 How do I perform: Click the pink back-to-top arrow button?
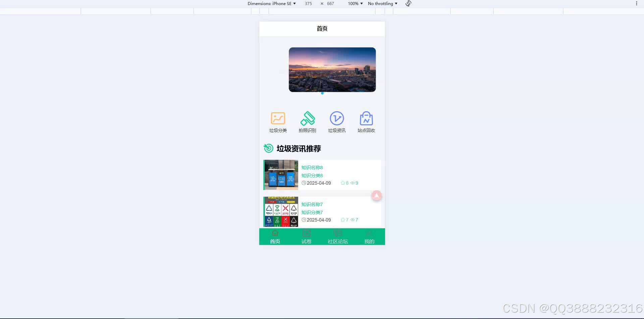[x=377, y=196]
